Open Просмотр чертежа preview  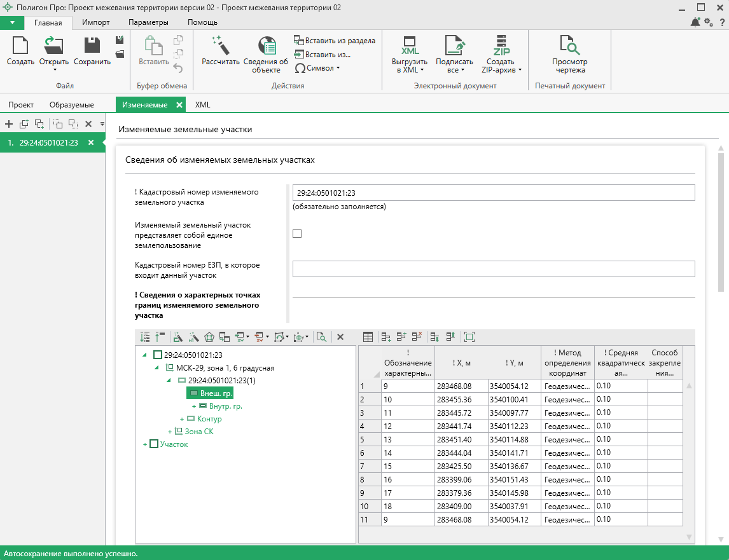pyautogui.click(x=569, y=46)
